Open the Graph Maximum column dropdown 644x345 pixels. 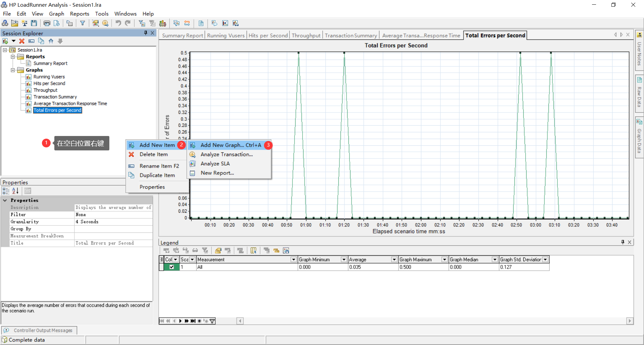point(445,260)
